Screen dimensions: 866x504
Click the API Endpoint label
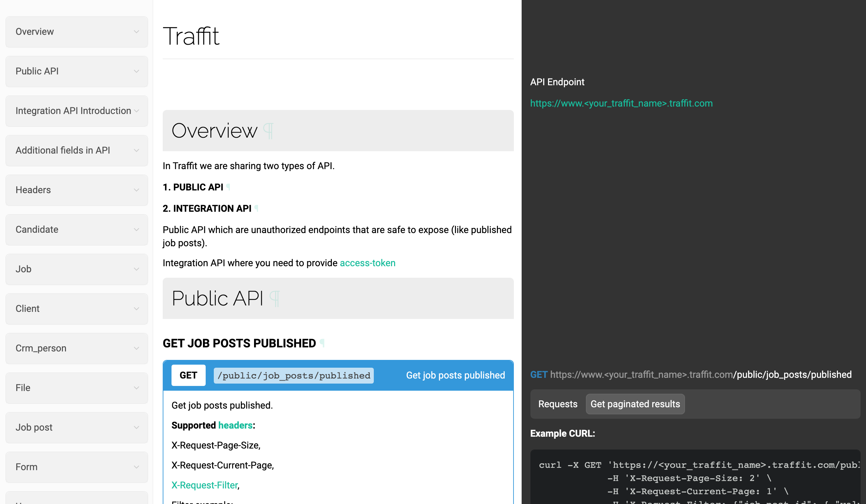pos(557,82)
